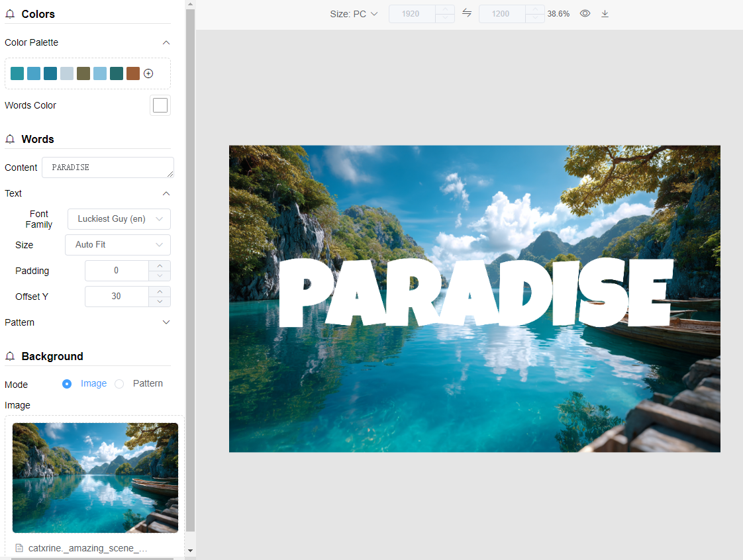The height and width of the screenshot is (560, 743).
Task: Select the Image mode radio button
Action: click(67, 384)
